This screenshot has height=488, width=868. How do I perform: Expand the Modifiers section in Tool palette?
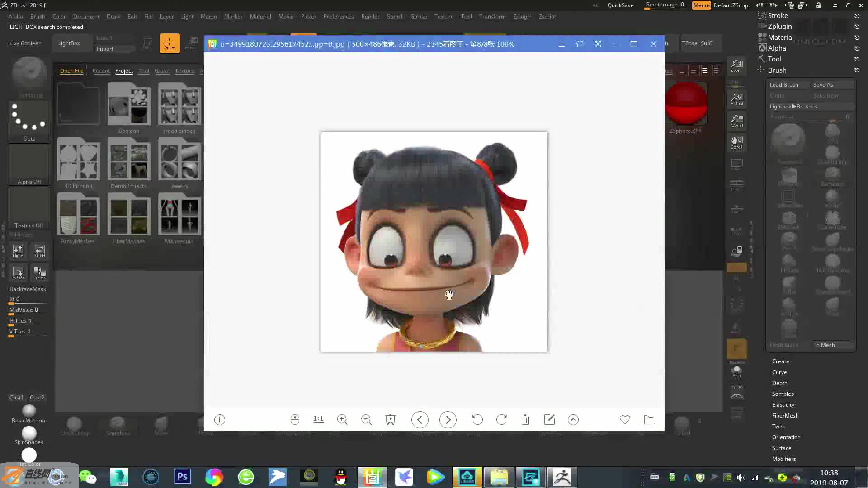784,459
